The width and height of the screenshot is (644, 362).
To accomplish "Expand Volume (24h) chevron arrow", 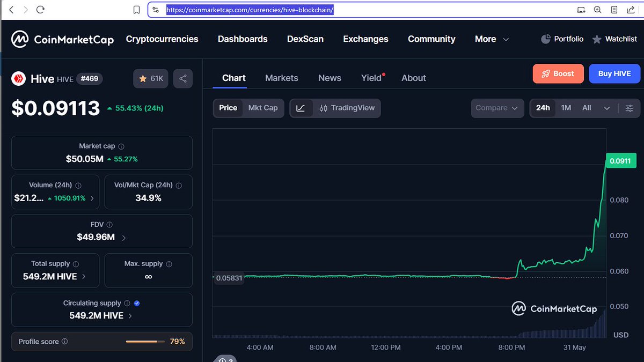I will 92,198.
